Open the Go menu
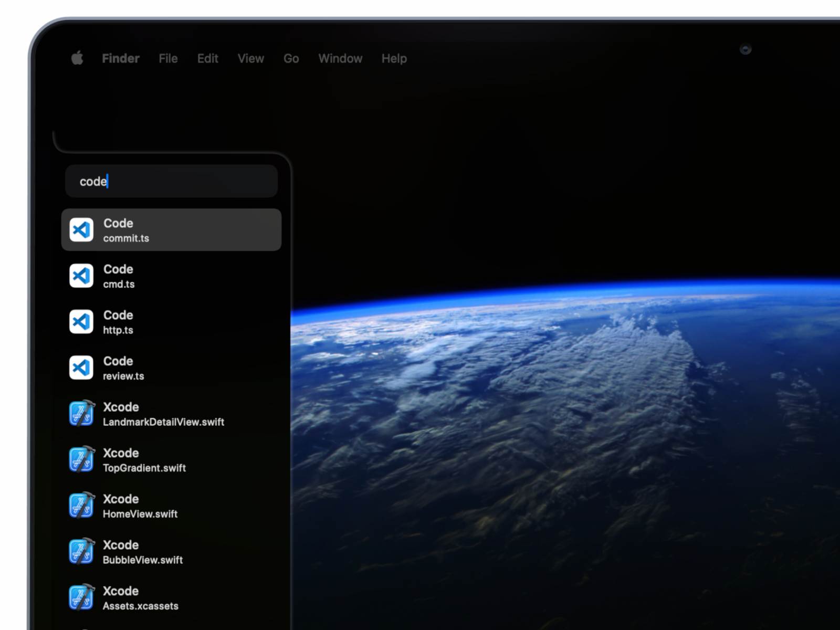The height and width of the screenshot is (630, 840). (291, 58)
